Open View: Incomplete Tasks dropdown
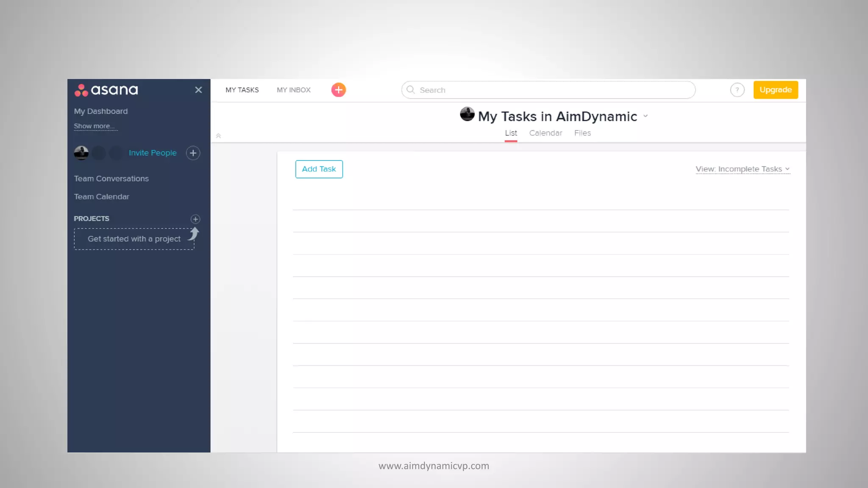Screen dimensions: 868x488 pyautogui.click(x=743, y=169)
